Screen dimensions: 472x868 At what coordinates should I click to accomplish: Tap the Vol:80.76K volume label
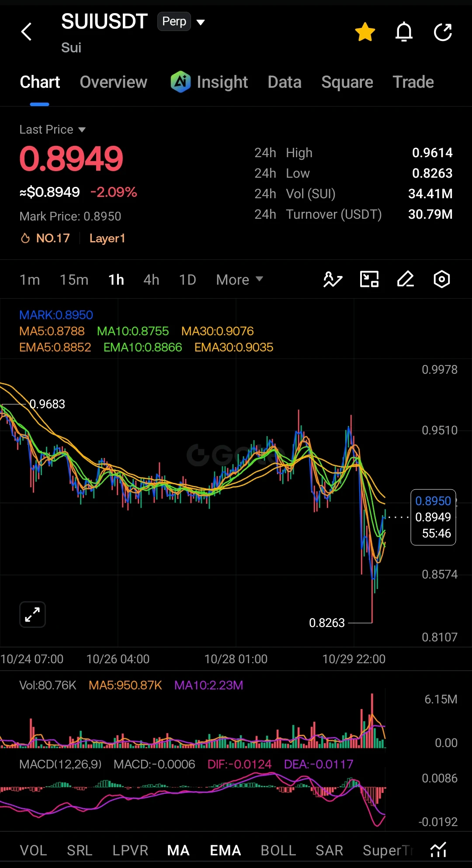pyautogui.click(x=48, y=685)
